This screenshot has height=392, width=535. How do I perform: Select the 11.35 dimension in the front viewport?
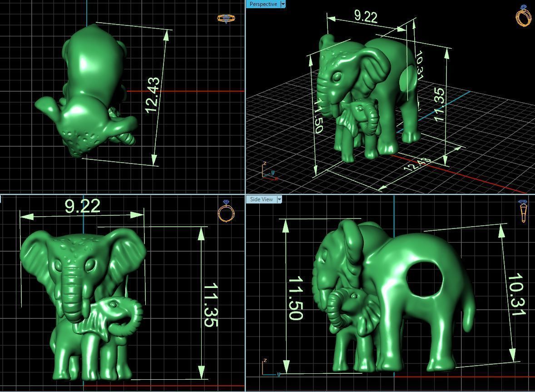point(211,305)
